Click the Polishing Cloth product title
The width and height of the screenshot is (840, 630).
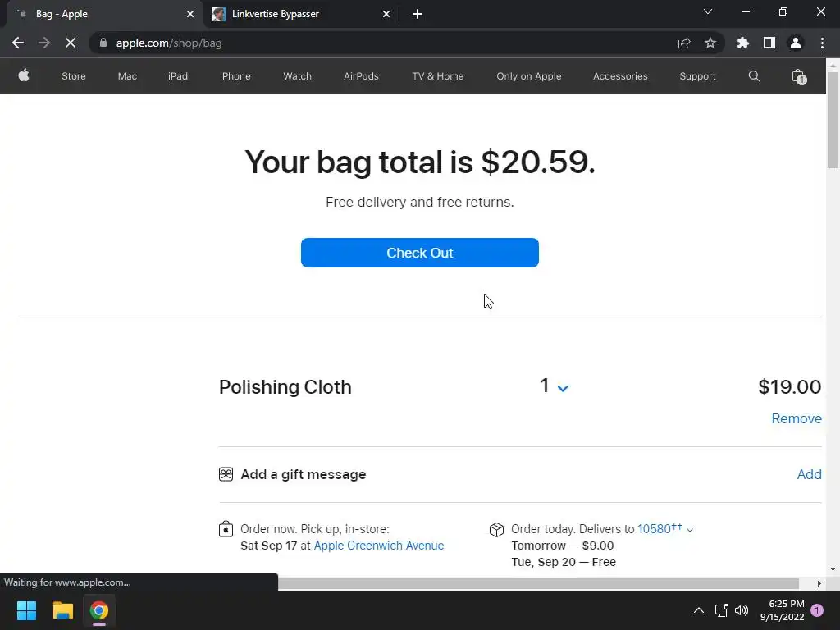click(x=285, y=387)
